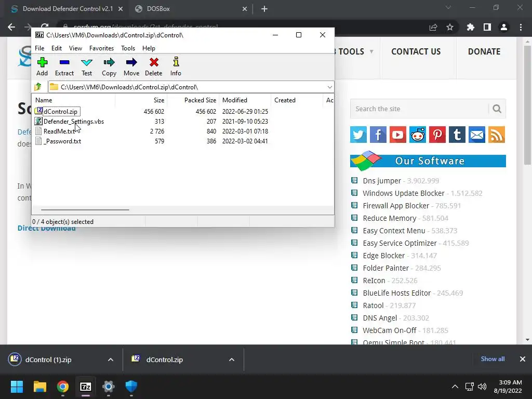The image size is (532, 399).
Task: Open the Favorites menu in 7-Zip
Action: (101, 48)
